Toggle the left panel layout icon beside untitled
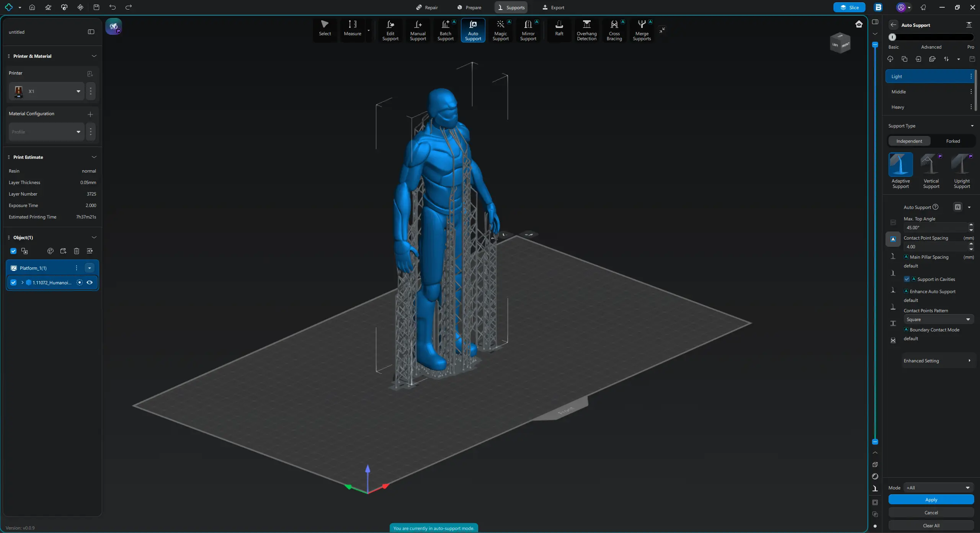This screenshot has height=533, width=980. coord(91,32)
